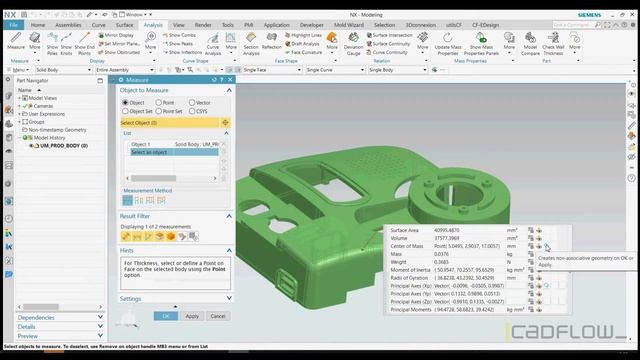This screenshot has width=640, height=360.
Task: Open the Single Body dropdown
Action: point(398,70)
